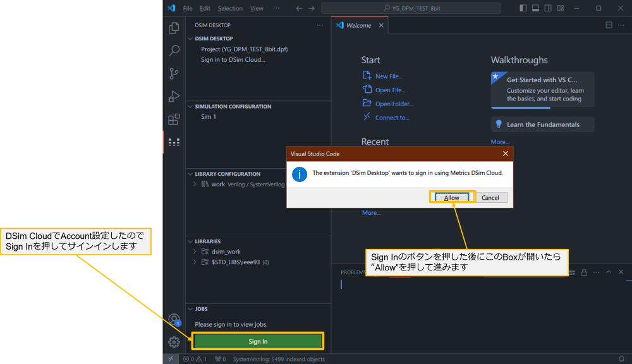Open Get Started with VS Code walkthrough
The image size is (632, 364).
click(542, 90)
